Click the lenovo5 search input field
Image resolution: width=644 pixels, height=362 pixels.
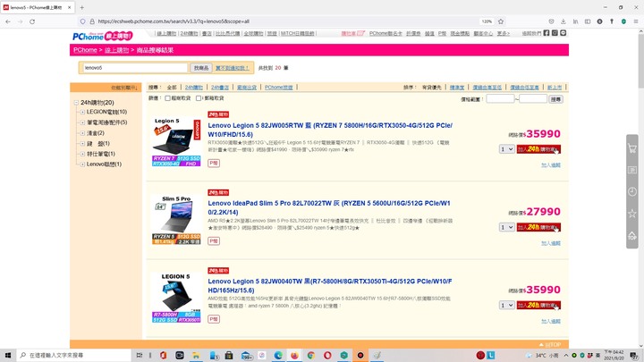135,68
